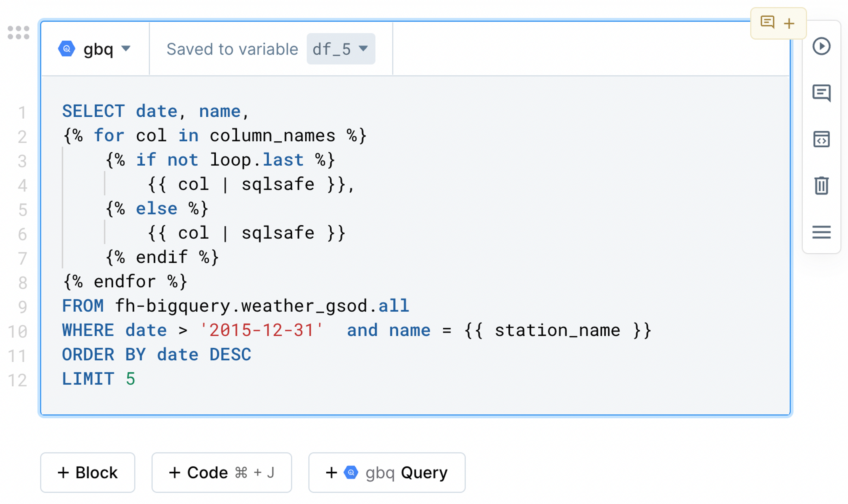Add a comment with the yellow comment-plus button
The height and width of the screenshot is (504, 848).
pyautogui.click(x=778, y=23)
